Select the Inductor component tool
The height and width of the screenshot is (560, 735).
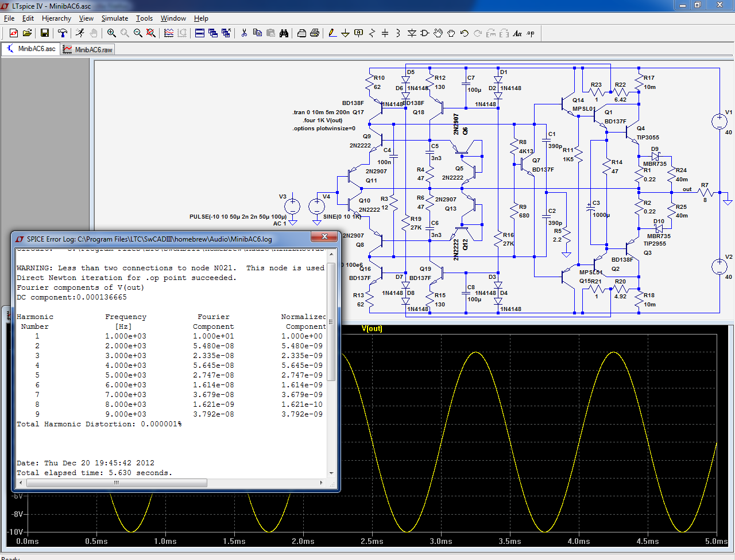coord(399,33)
